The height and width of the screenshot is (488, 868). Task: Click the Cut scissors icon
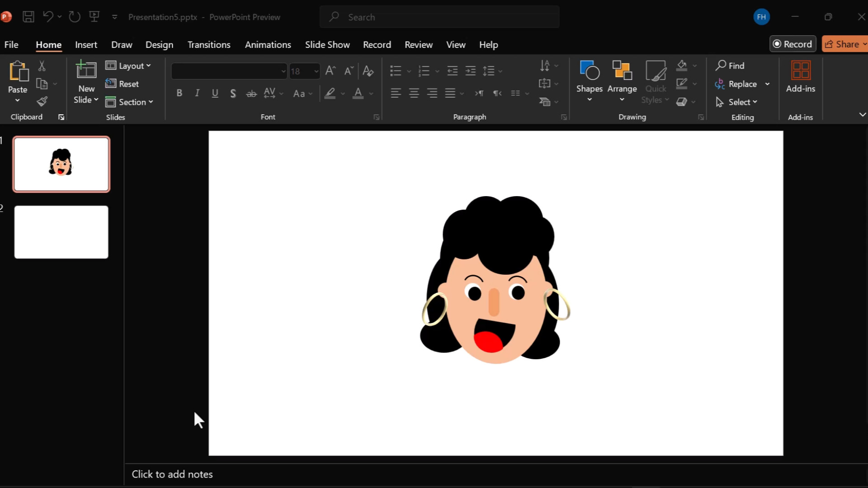(x=42, y=66)
